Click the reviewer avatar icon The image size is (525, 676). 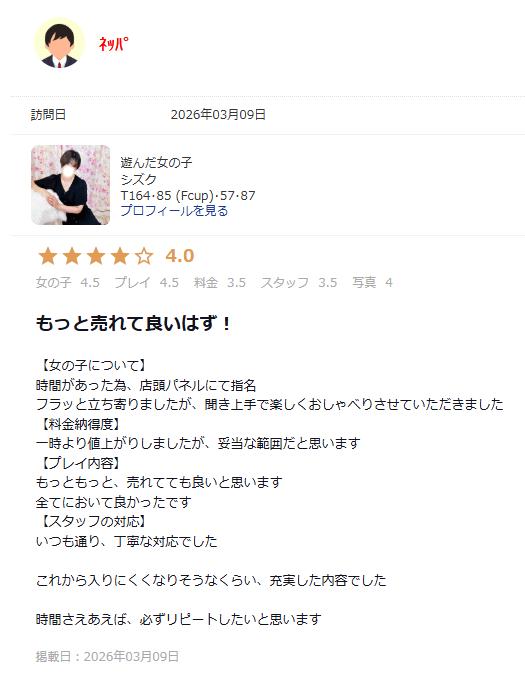click(59, 44)
